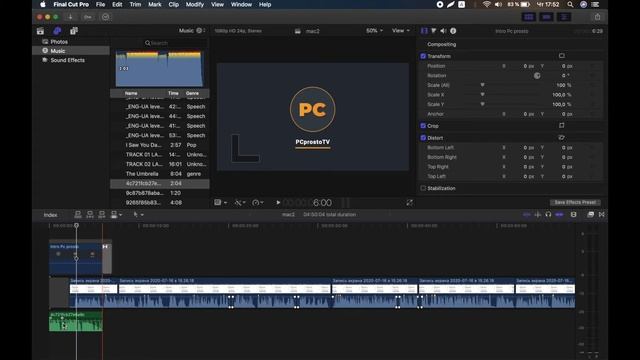
Task: Click the Share export icon
Action: (x=598, y=17)
